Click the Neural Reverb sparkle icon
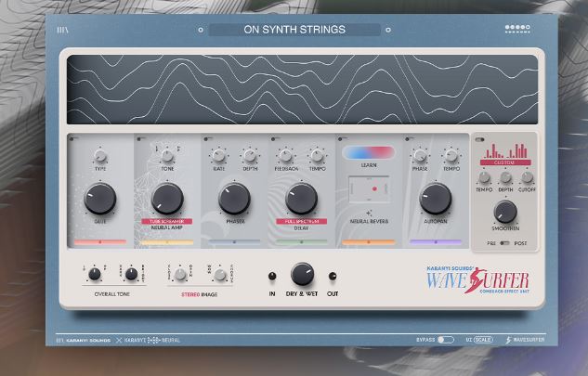The width and height of the screenshot is (588, 376). click(369, 213)
